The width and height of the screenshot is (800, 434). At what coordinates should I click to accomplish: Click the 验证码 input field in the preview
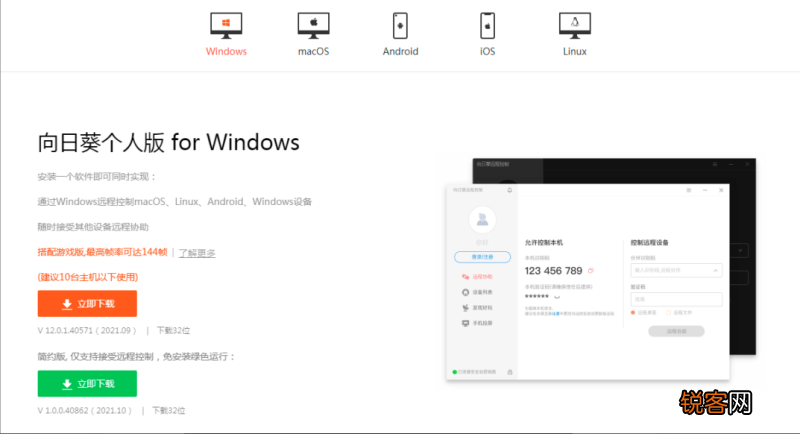(x=676, y=299)
